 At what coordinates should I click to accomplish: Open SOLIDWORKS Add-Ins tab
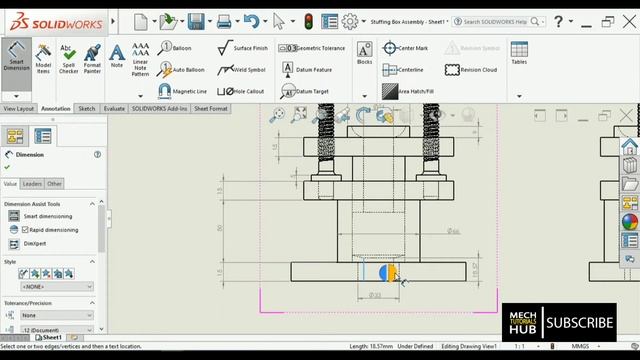[159, 109]
